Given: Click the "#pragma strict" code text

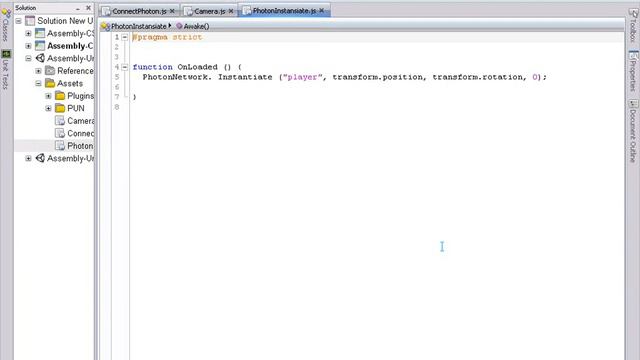Looking at the screenshot, I should pos(167,37).
